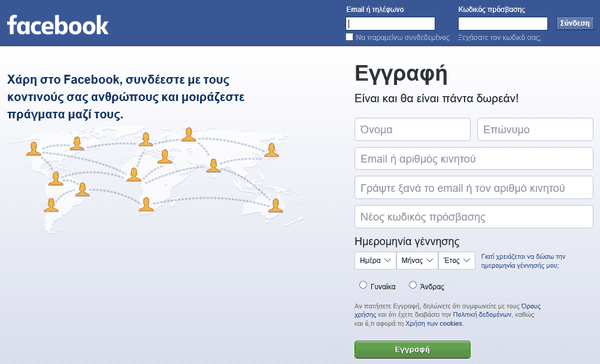Open the Έτος year dropdown
Image resolution: width=600 pixels, height=364 pixels.
(x=457, y=260)
